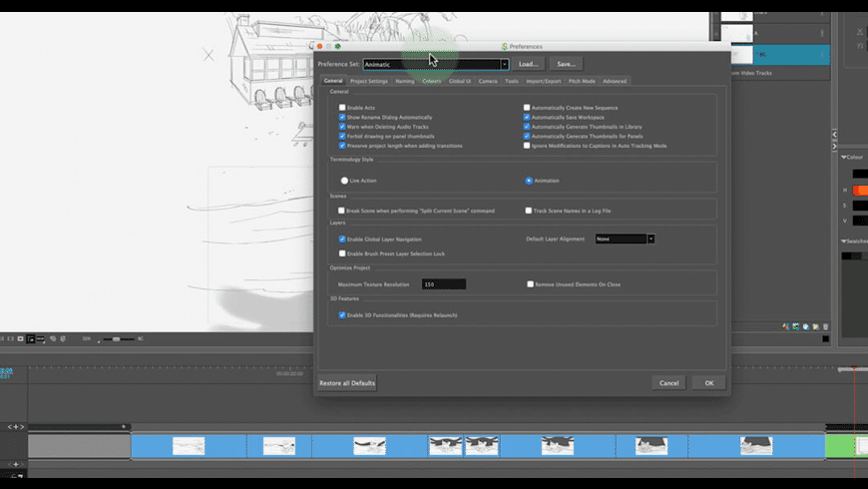Image resolution: width=868 pixels, height=489 pixels.
Task: Click the X marker on the sketch canvas
Action: click(209, 55)
